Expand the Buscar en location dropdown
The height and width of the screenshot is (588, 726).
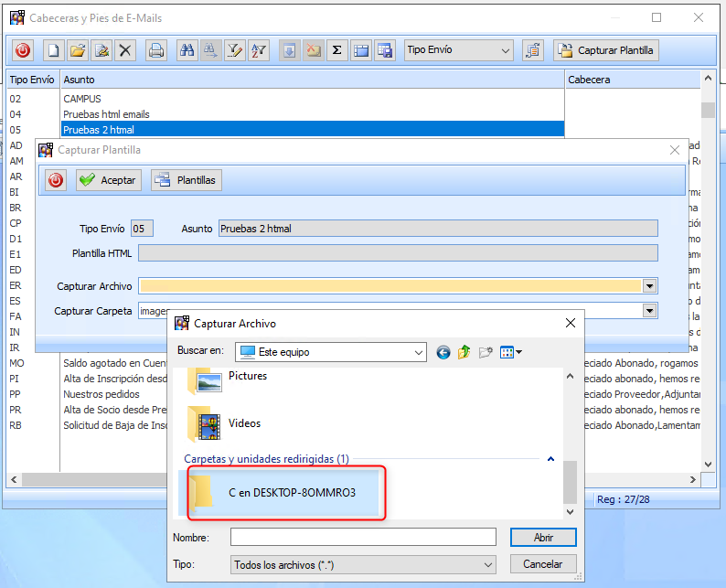point(418,352)
